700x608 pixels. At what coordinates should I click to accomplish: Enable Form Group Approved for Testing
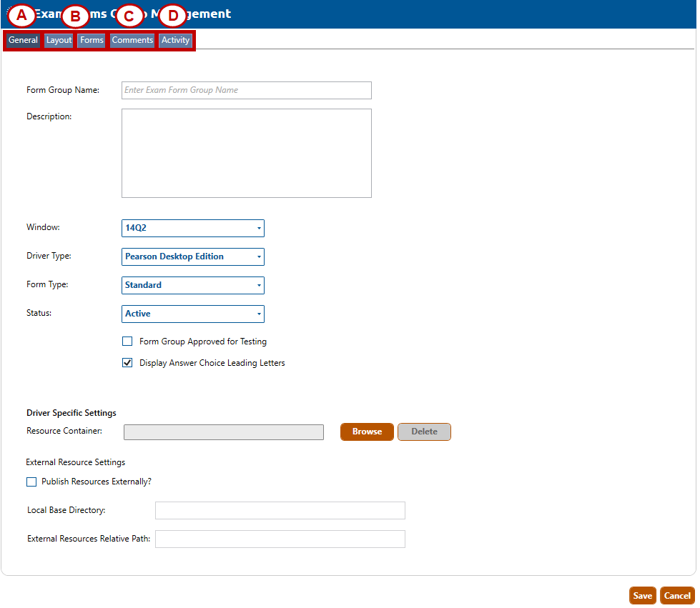(127, 342)
